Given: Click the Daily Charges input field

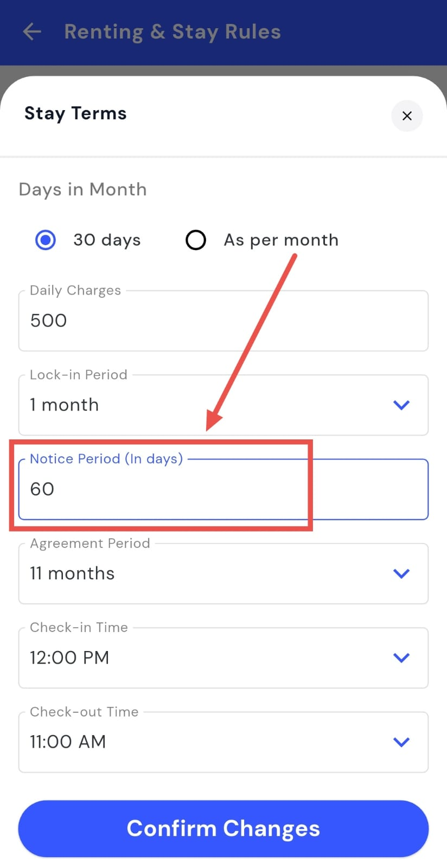Looking at the screenshot, I should 223,321.
